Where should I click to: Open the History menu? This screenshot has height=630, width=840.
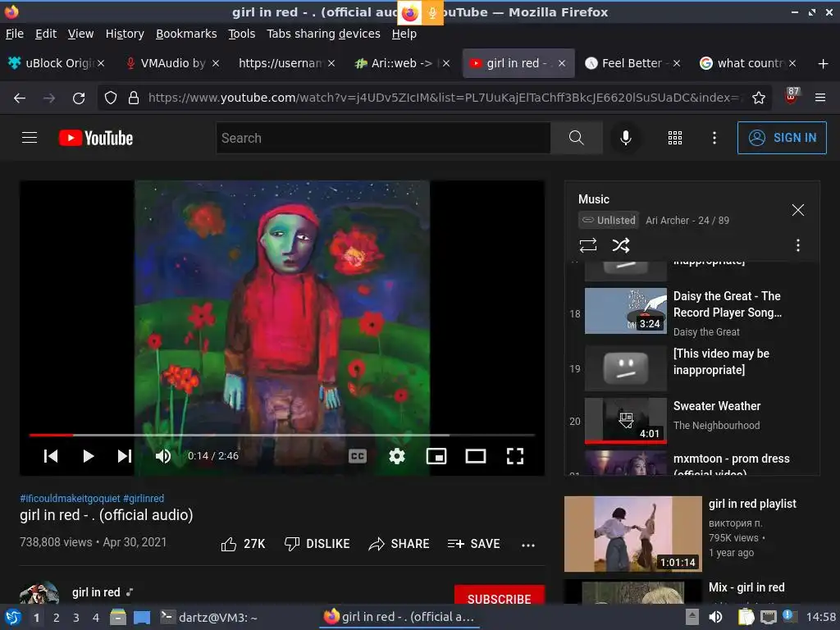125,34
